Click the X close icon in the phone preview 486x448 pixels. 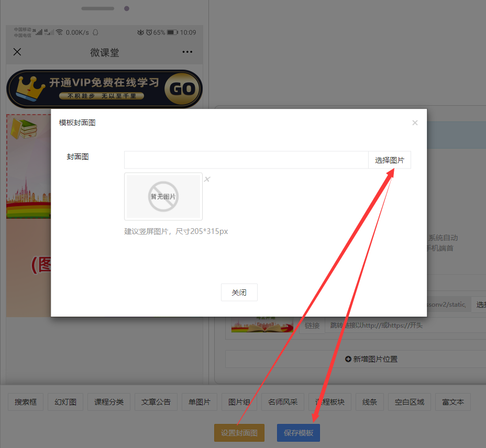click(17, 52)
